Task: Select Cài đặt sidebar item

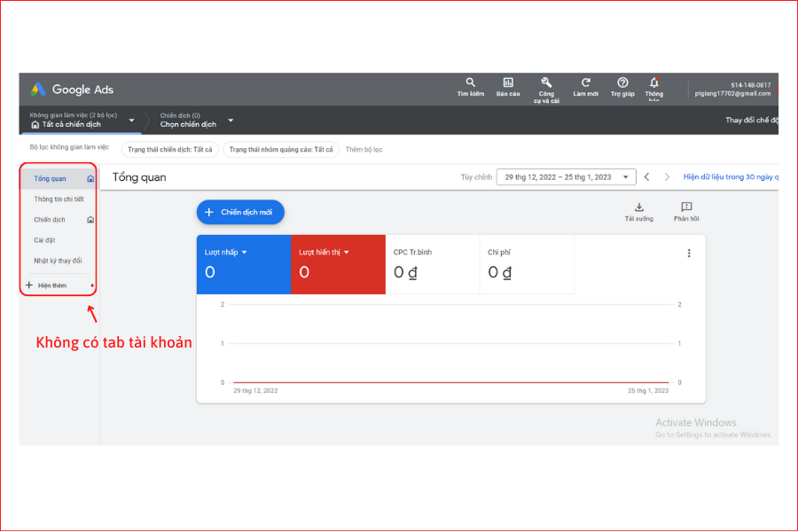Action: [x=44, y=240]
